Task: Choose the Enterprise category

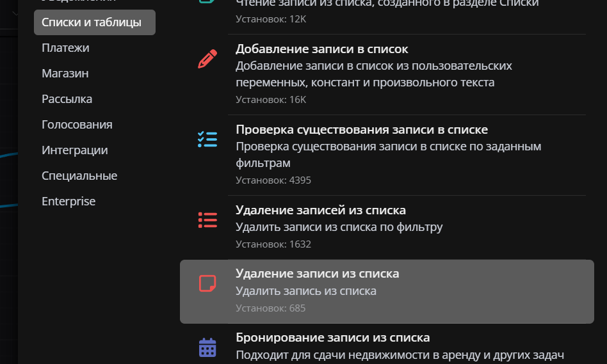Action: pyautogui.click(x=69, y=202)
